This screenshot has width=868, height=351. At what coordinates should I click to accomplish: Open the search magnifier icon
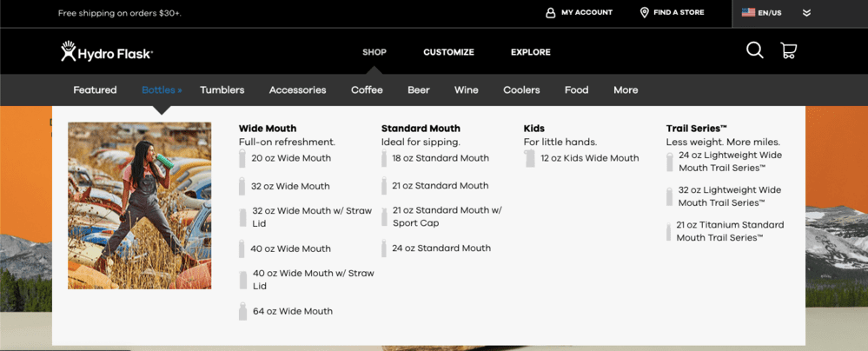click(x=754, y=50)
